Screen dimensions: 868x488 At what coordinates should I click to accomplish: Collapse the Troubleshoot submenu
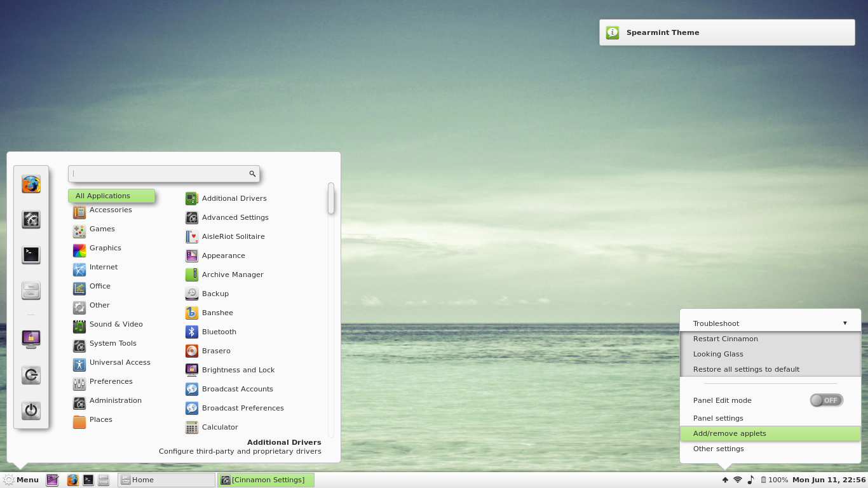point(770,323)
